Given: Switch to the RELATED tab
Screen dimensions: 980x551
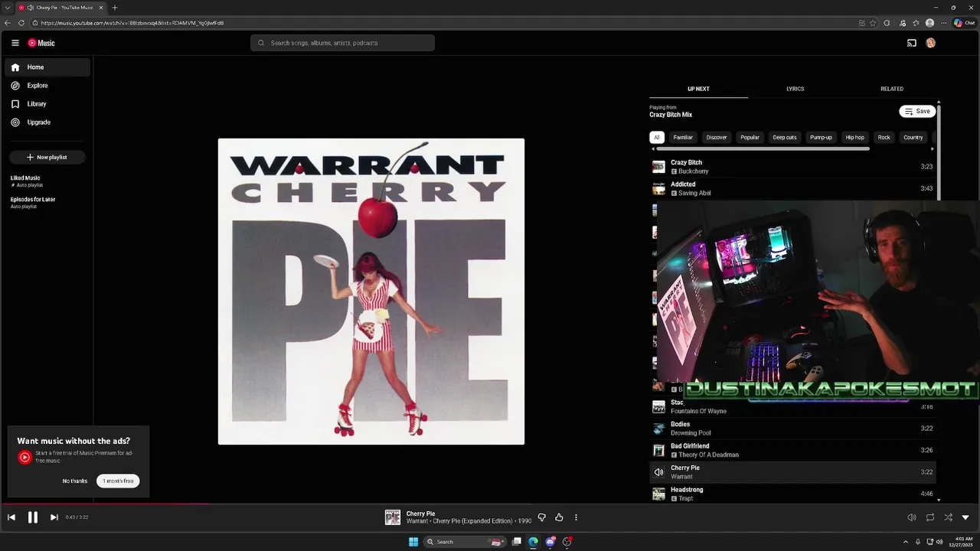Looking at the screenshot, I should click(x=891, y=89).
